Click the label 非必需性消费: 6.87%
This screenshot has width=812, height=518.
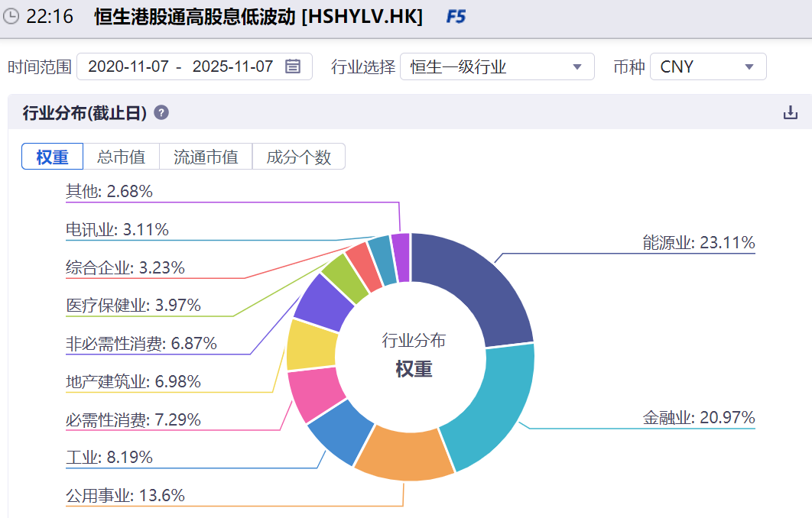pyautogui.click(x=141, y=343)
